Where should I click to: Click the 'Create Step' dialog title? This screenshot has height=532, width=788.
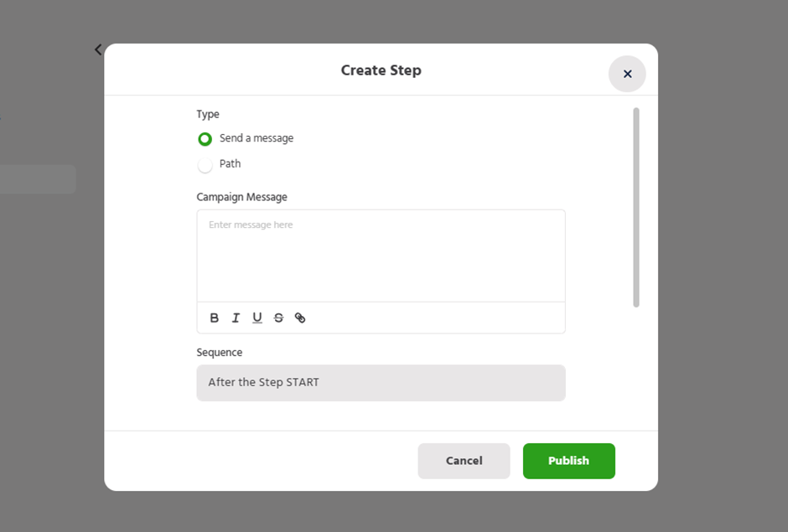click(x=381, y=70)
